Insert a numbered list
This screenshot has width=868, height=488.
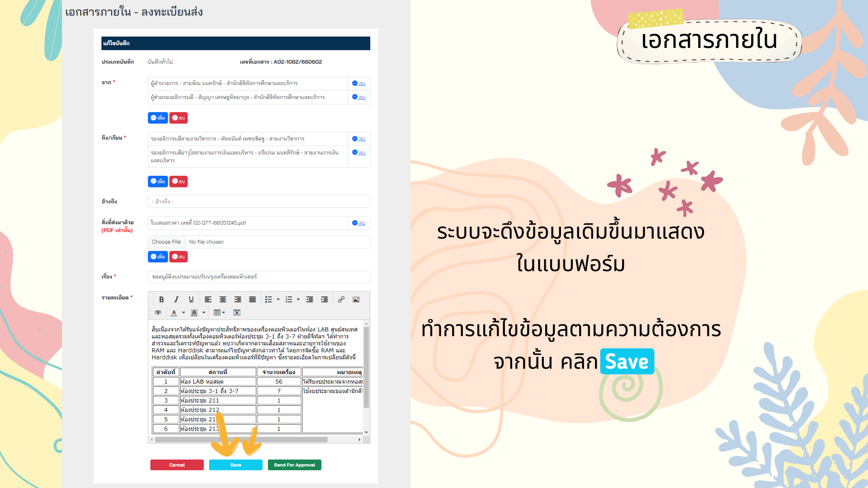click(289, 300)
